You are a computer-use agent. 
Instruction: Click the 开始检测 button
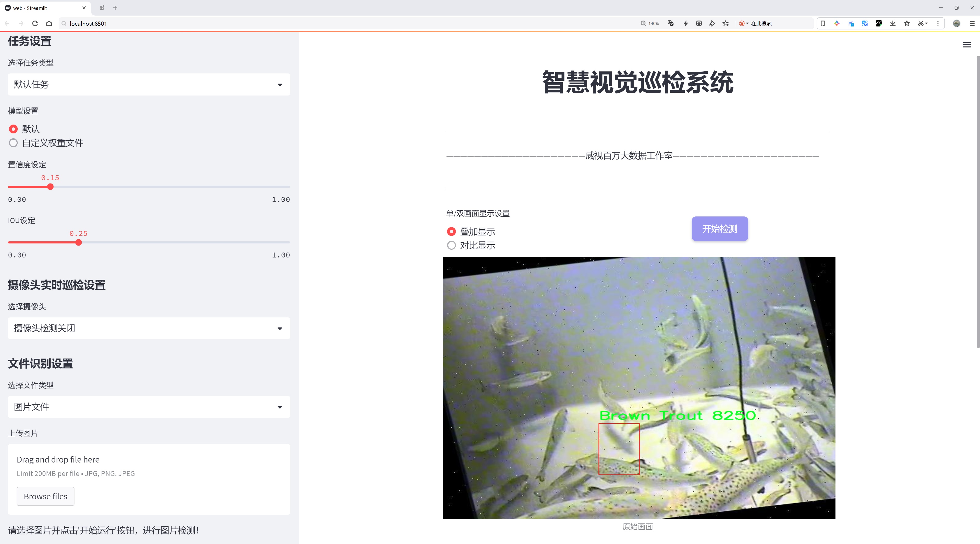coord(720,229)
